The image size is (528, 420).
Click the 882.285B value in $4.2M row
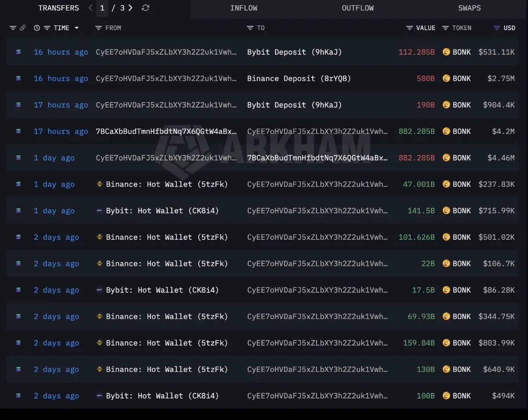tap(416, 131)
